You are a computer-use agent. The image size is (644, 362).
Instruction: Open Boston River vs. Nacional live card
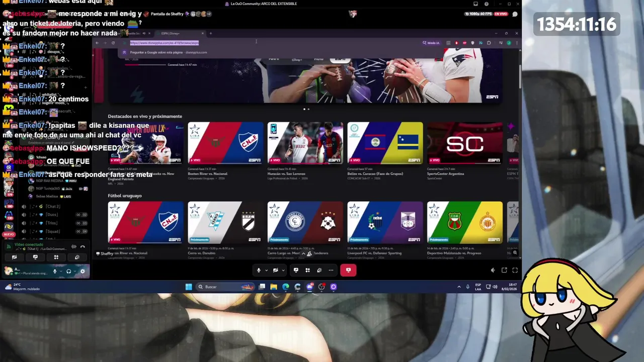click(x=225, y=143)
